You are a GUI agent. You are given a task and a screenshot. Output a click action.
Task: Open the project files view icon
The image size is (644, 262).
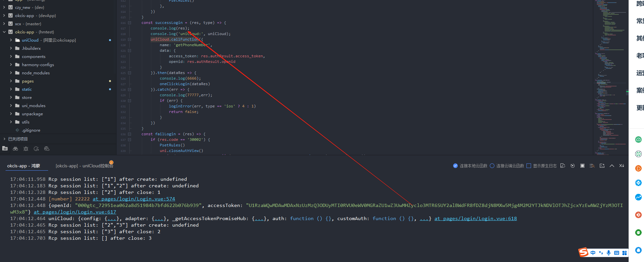(x=5, y=149)
